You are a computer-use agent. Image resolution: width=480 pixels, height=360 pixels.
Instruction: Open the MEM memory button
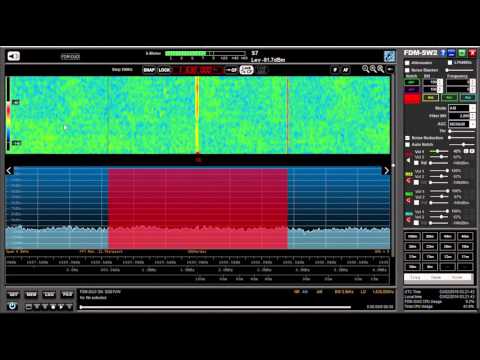[31, 295]
